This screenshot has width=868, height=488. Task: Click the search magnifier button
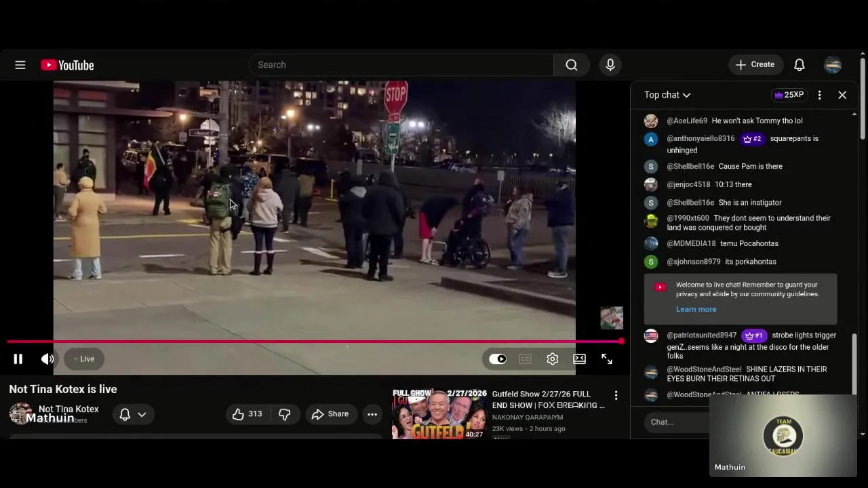pos(572,65)
